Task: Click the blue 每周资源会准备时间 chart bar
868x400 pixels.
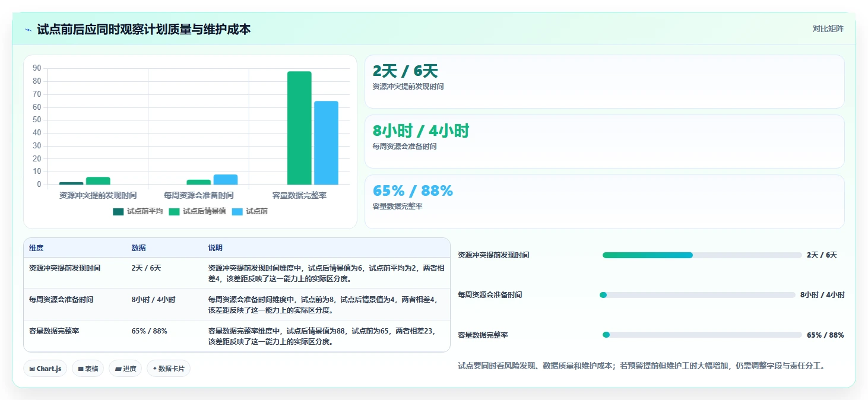Action: tap(226, 180)
